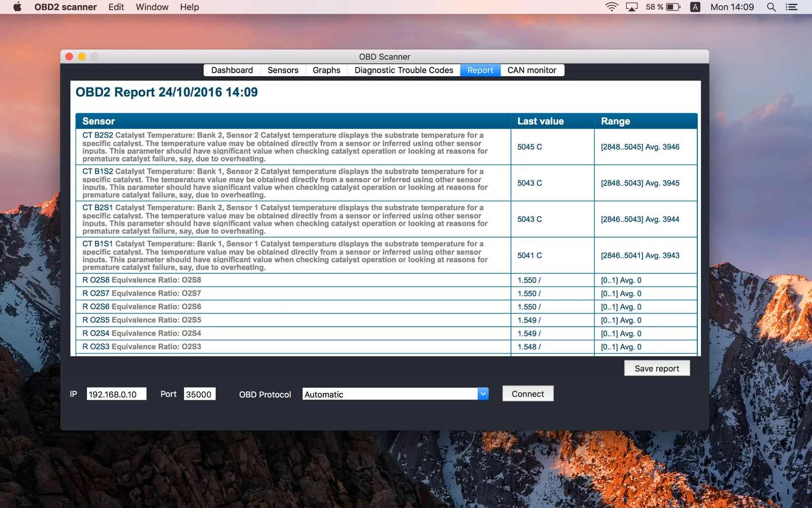Switch to the Dashboard tab
812x508 pixels.
click(x=232, y=70)
